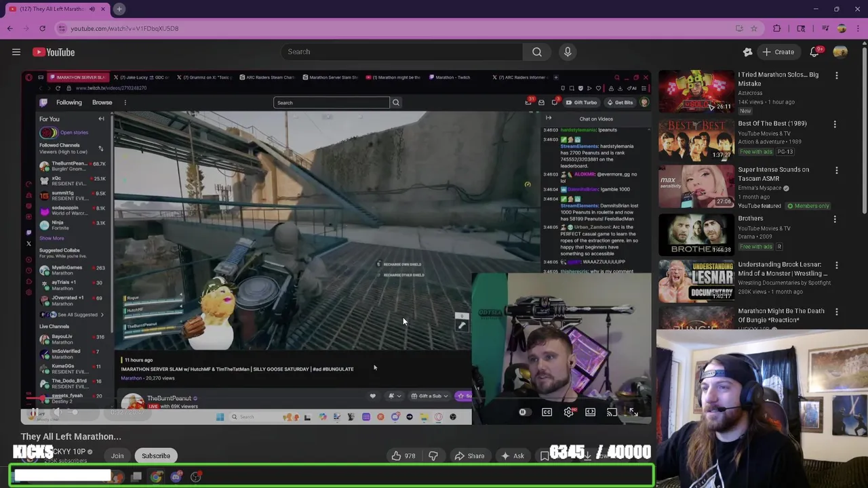Focus the YouTube search input field
868x488 pixels.
click(401, 52)
